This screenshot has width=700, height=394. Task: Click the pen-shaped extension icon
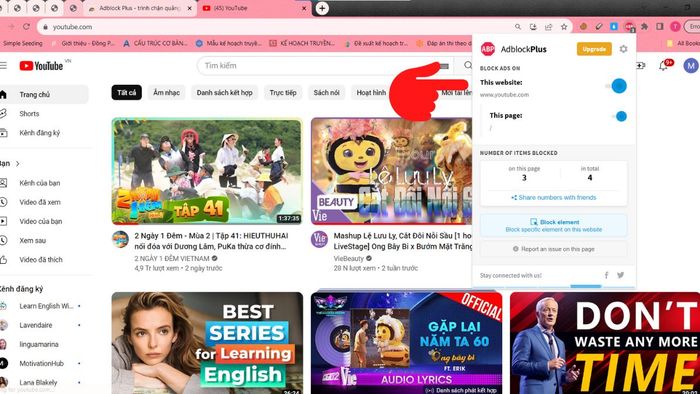[x=599, y=27]
